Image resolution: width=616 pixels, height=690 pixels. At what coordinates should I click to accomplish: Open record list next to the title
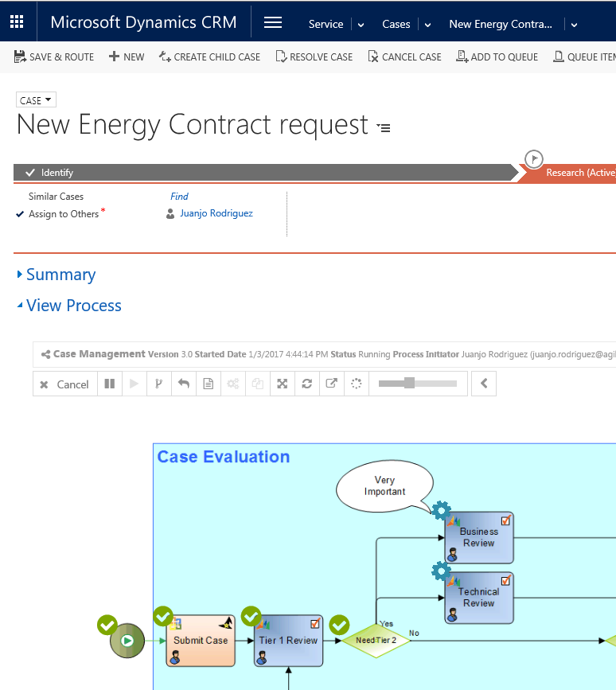tap(384, 127)
